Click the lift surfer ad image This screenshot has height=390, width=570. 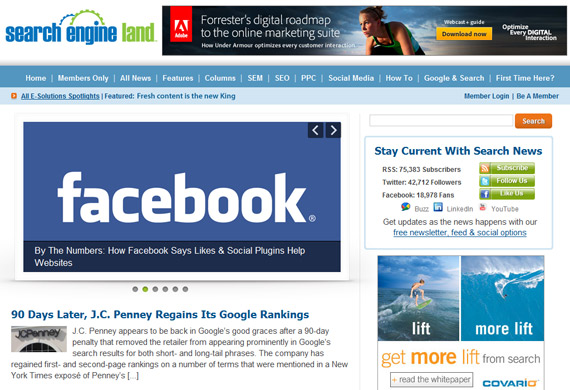click(418, 298)
